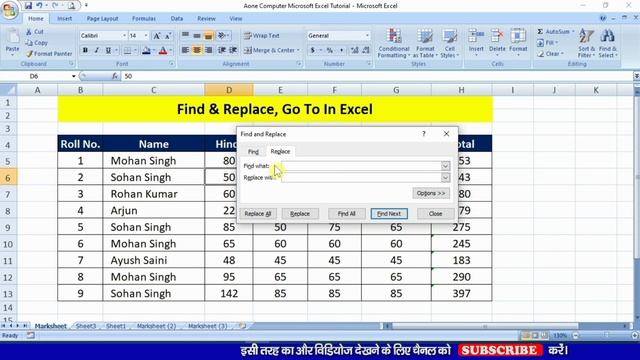Open Find & Select binoculars
Image resolution: width=640 pixels, height=360 pixels.
pyautogui.click(x=608, y=43)
